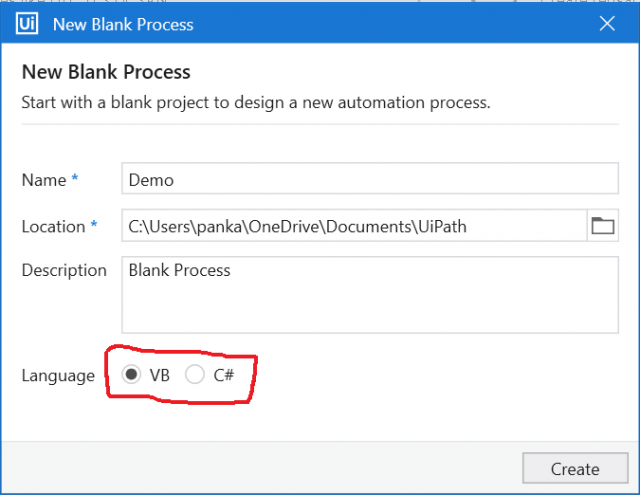Image resolution: width=640 pixels, height=495 pixels.
Task: Click into the Location path field
Action: [352, 226]
